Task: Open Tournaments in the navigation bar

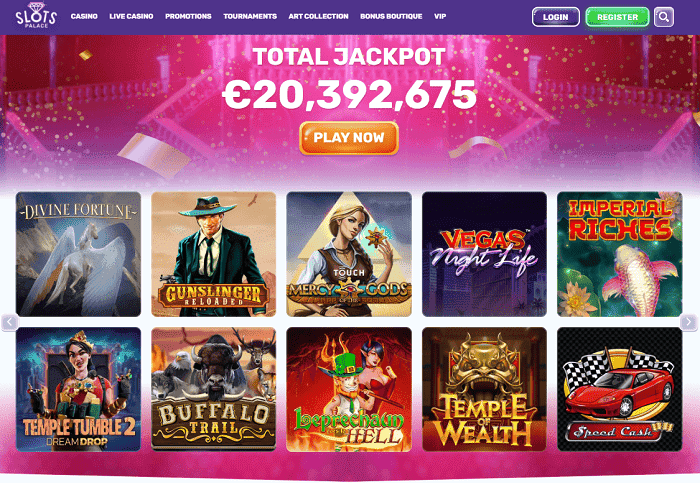Action: pos(250,17)
